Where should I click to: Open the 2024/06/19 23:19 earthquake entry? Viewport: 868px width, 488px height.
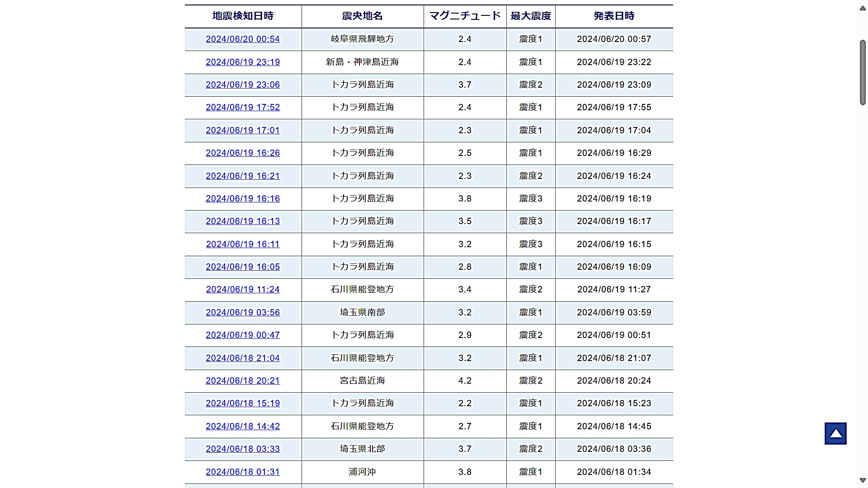pos(243,62)
